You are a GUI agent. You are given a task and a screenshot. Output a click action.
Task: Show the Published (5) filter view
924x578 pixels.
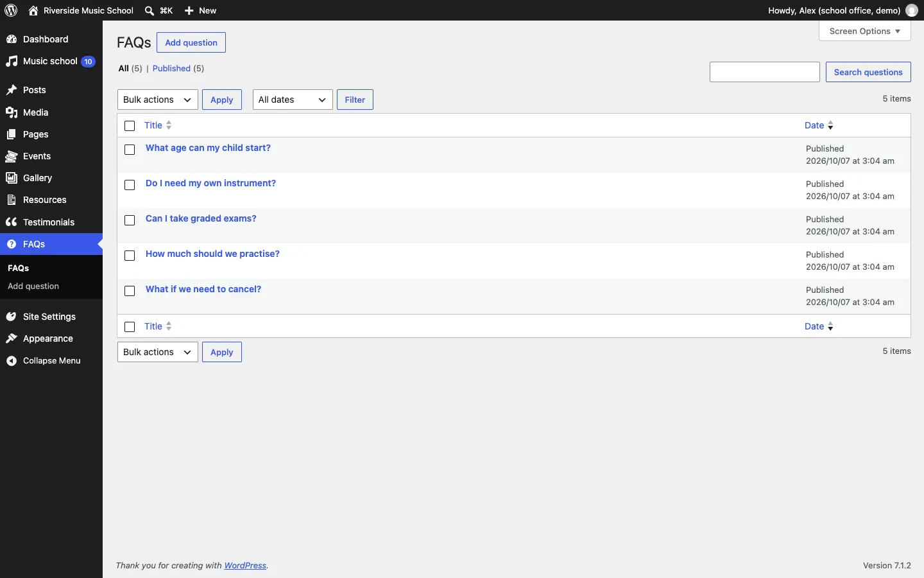(178, 69)
